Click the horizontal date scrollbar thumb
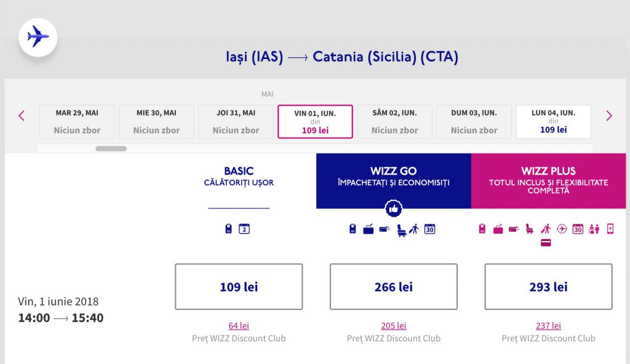Screen dimensions: 630x364 pyautogui.click(x=111, y=149)
